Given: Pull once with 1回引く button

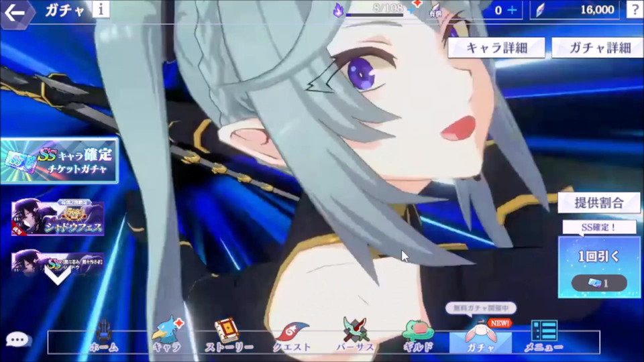Looking at the screenshot, I should pos(599,267).
